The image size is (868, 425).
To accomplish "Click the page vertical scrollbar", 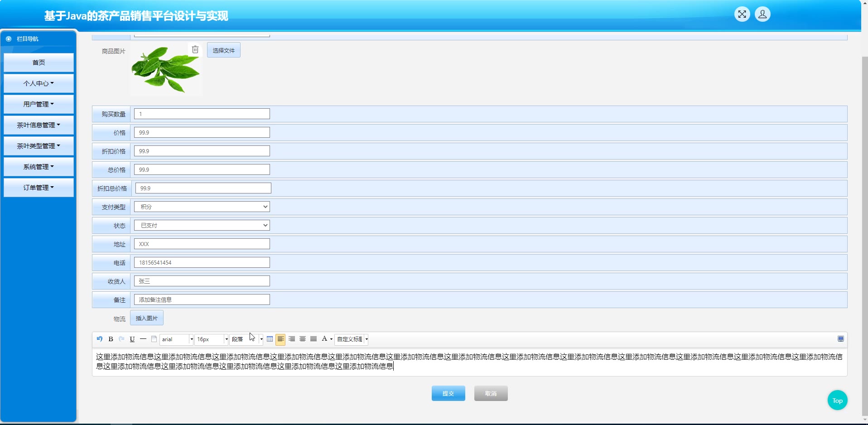I will [865, 236].
